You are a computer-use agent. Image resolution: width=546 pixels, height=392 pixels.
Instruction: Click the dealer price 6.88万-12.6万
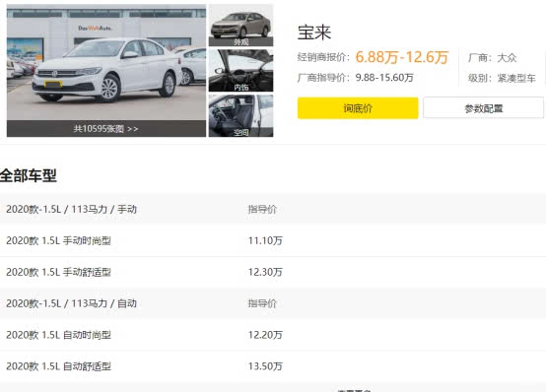click(x=402, y=57)
